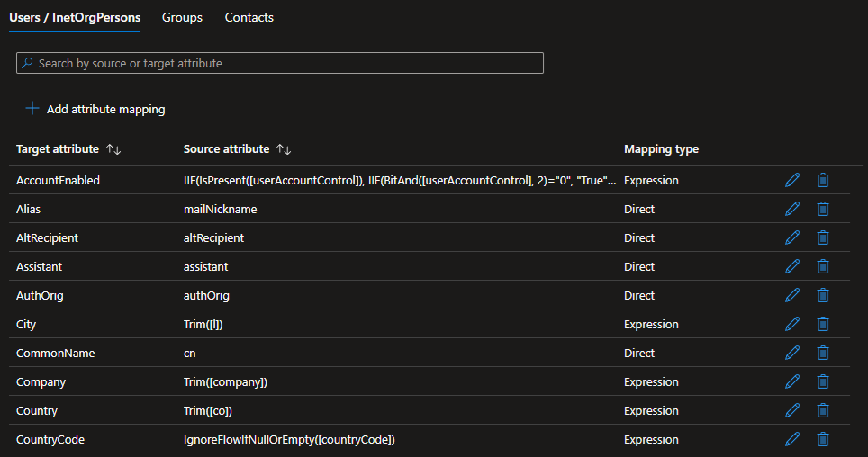This screenshot has height=457, width=868.
Task: Delete the CommonName mapping
Action: click(823, 353)
